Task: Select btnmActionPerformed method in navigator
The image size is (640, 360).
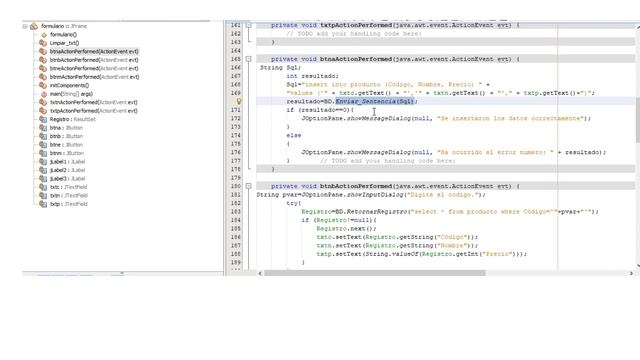Action: tap(94, 77)
